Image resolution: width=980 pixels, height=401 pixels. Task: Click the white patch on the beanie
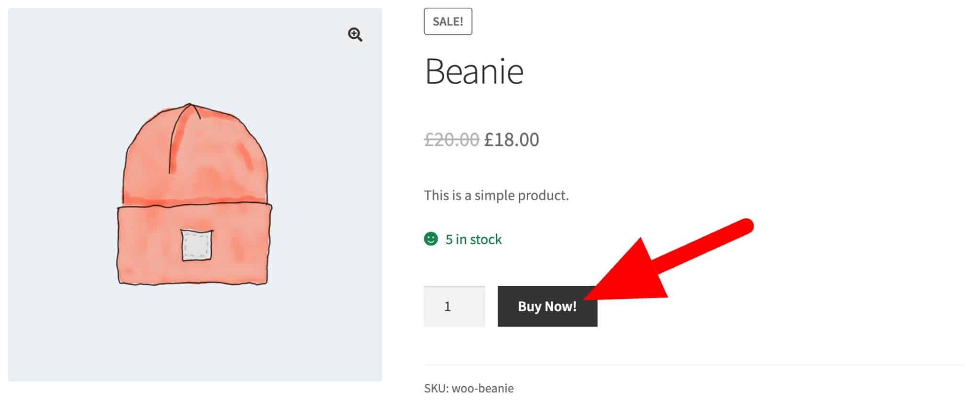pos(197,245)
